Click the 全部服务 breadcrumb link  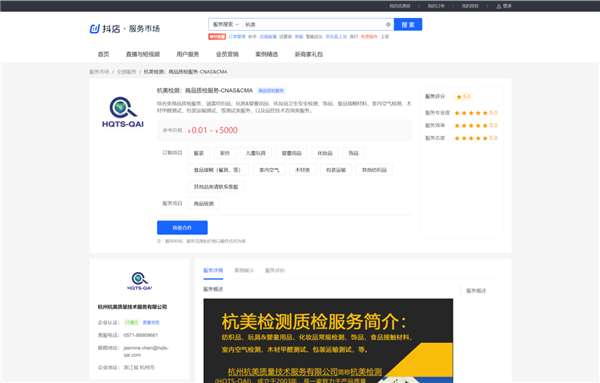[x=126, y=72]
